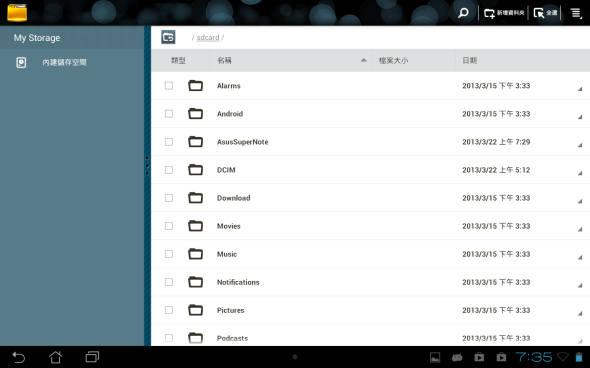Tap the battery status icon
590x368 pixels.
tap(578, 357)
